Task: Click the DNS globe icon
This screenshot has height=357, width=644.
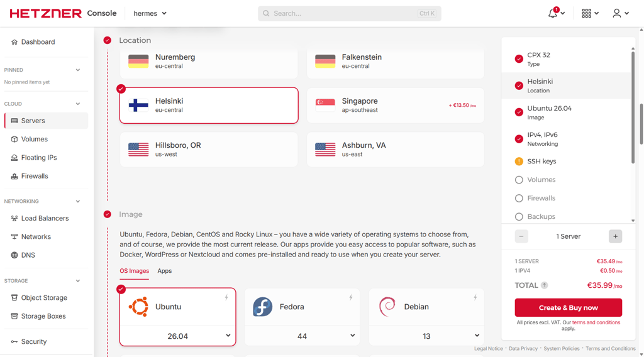Action: [14, 255]
